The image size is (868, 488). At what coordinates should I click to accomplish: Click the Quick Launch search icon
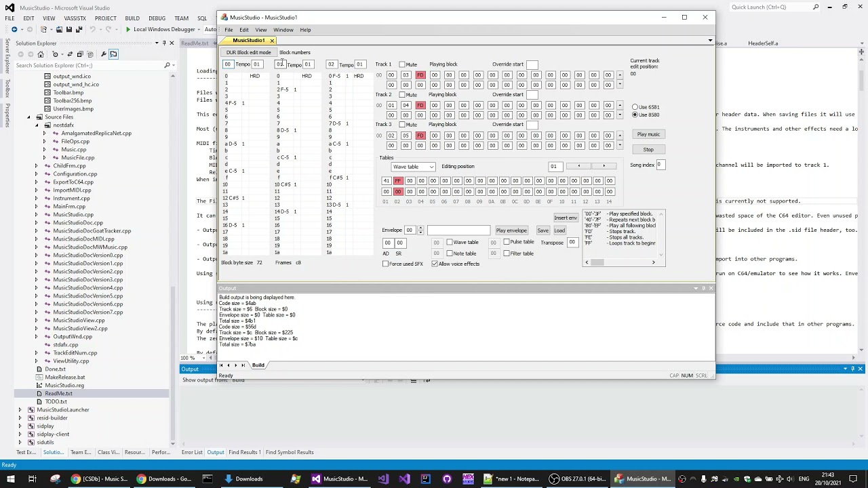pyautogui.click(x=816, y=7)
